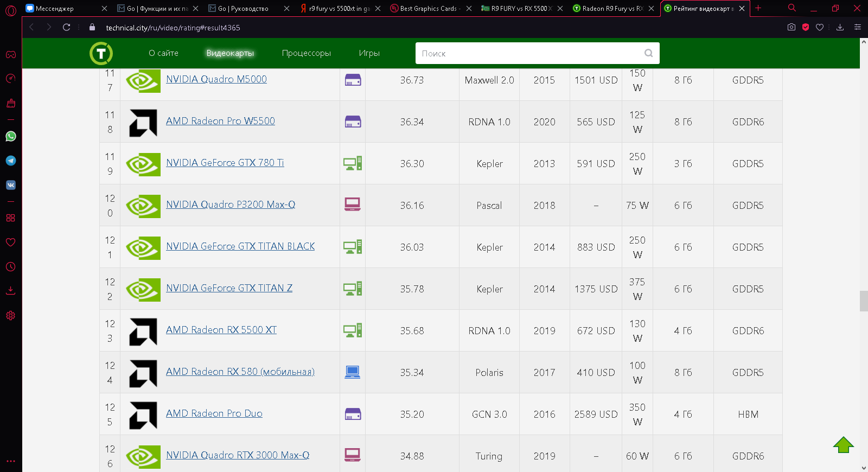Click the page vertical scrollbar thumb
This screenshot has height=472, width=868.
tap(864, 301)
